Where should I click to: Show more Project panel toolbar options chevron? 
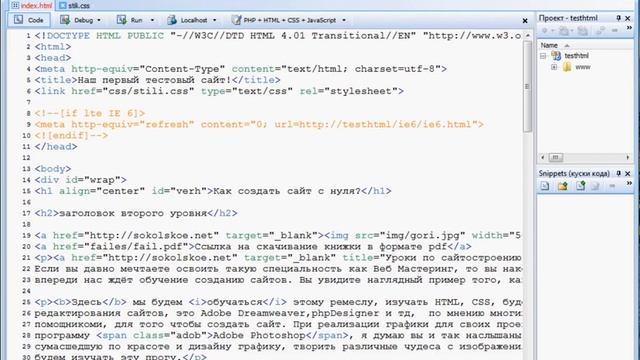point(629,28)
